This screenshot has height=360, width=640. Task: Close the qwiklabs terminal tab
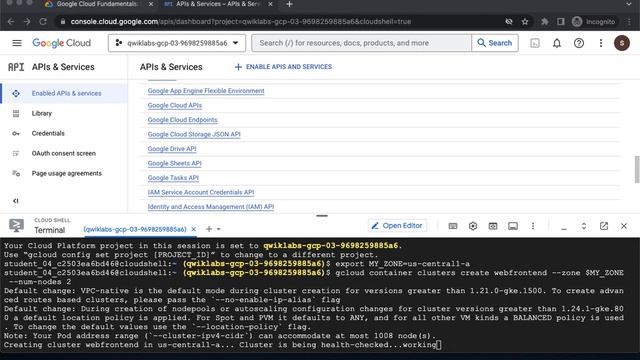193,229
